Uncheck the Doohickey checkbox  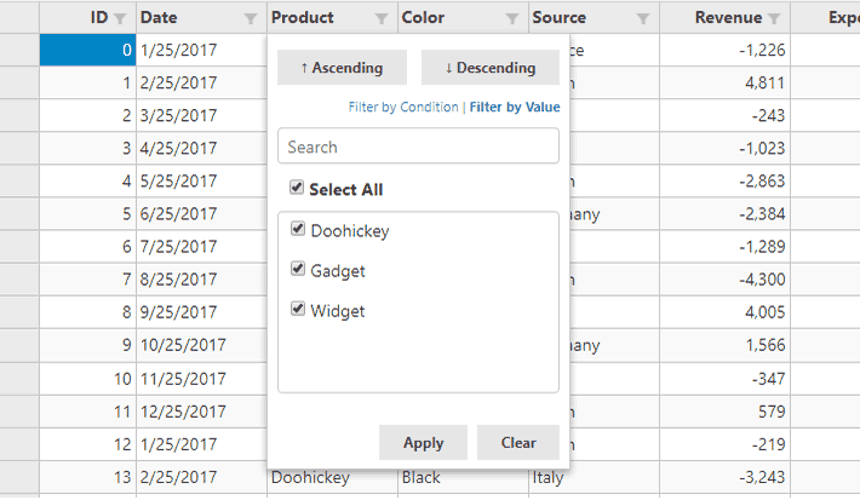(x=297, y=229)
